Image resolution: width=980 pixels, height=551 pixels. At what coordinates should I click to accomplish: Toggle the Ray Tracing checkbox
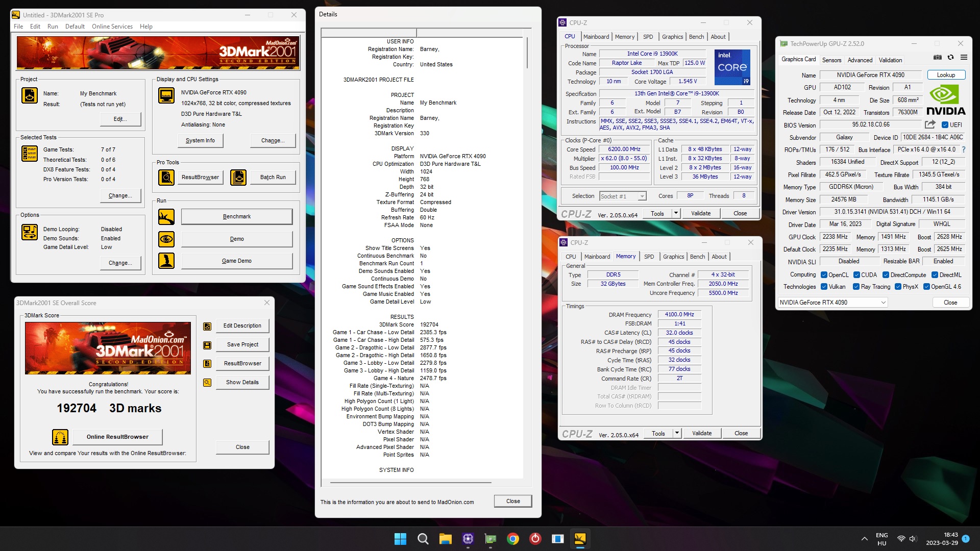pos(856,287)
